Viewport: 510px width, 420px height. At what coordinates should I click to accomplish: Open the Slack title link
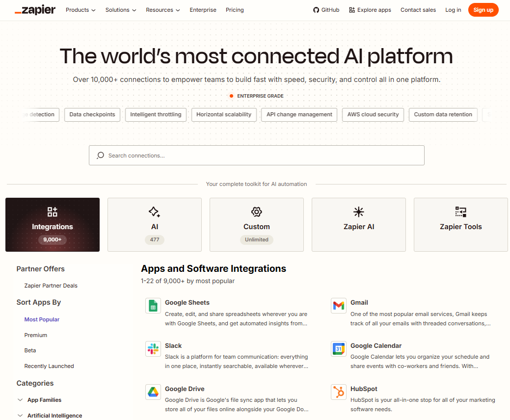point(173,346)
